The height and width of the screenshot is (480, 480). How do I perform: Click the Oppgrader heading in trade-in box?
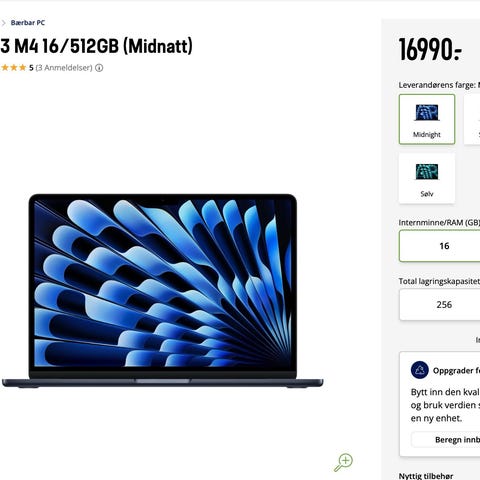456,370
